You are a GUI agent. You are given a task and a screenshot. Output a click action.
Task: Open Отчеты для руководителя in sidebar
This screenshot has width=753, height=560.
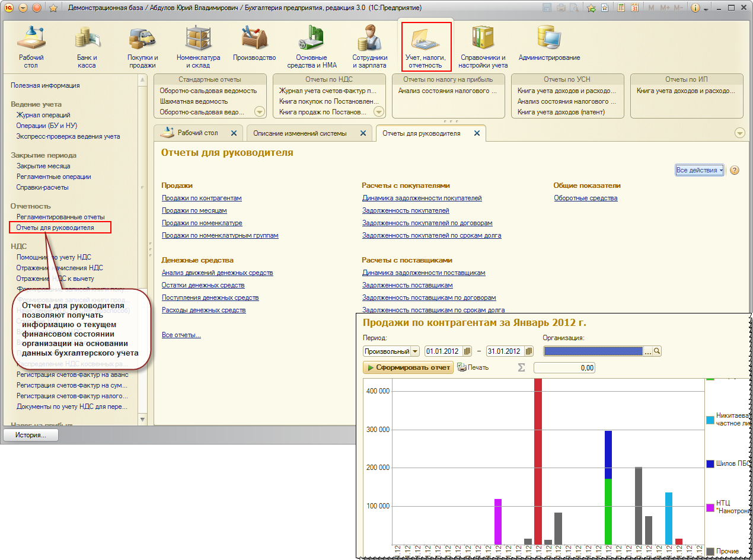(55, 227)
